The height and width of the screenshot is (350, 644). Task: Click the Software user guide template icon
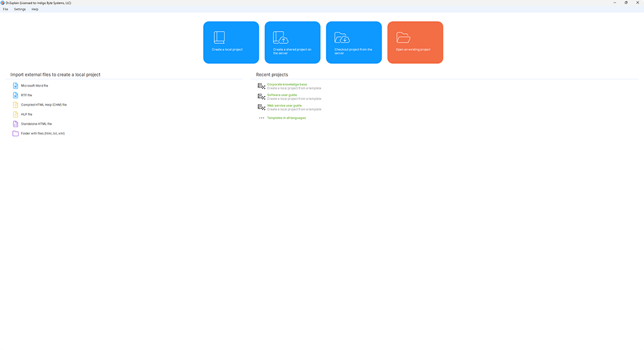pos(261,97)
